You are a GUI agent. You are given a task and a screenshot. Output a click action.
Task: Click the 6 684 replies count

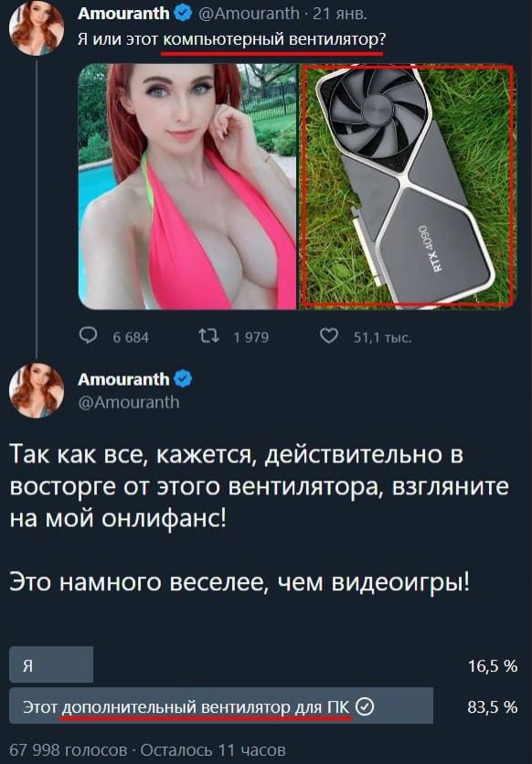(131, 337)
